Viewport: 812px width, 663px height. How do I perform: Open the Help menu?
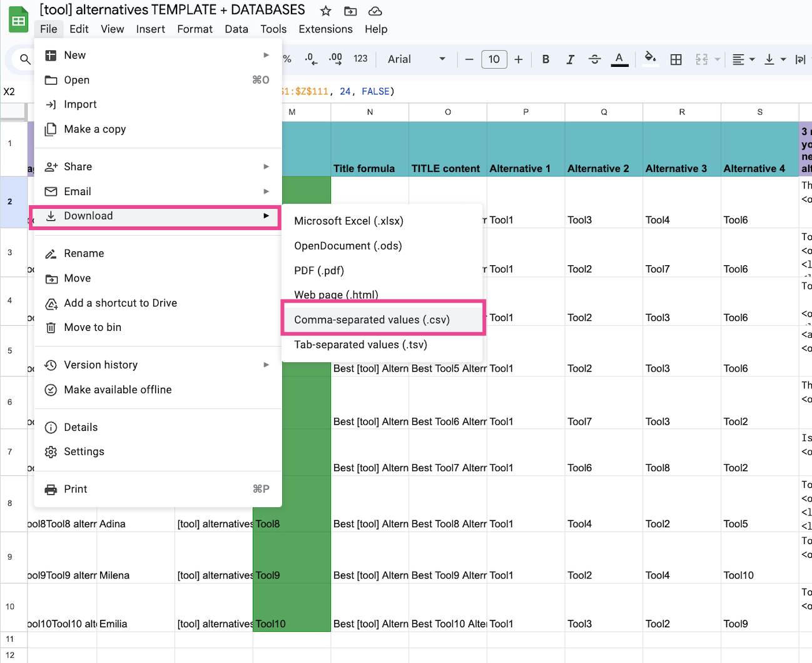[376, 29]
